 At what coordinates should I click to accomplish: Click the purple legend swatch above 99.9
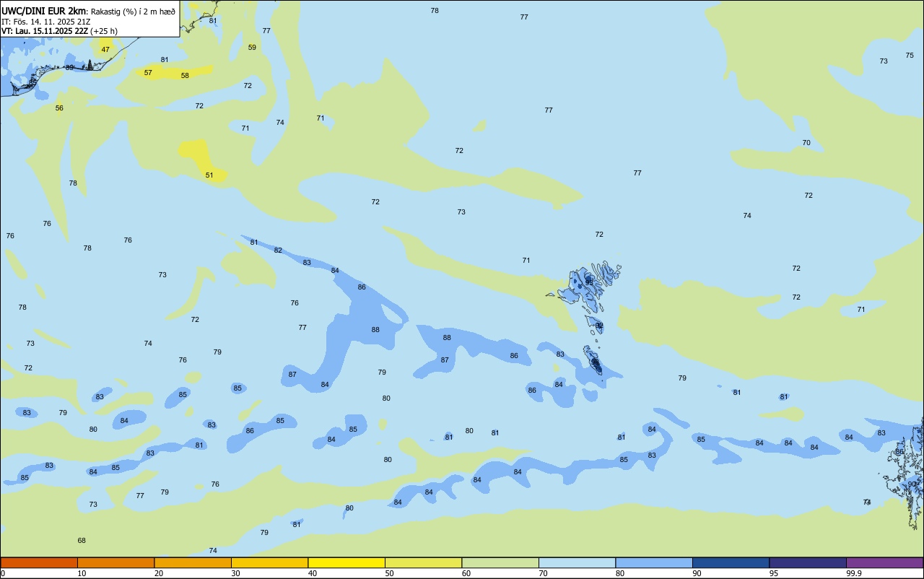click(x=885, y=562)
